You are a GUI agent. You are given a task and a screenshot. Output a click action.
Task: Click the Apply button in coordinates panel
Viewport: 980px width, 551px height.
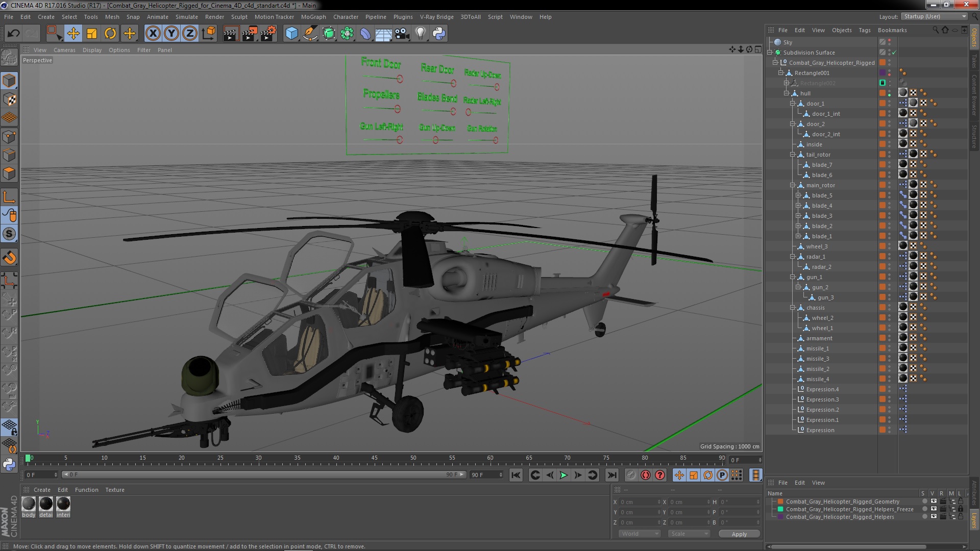point(739,534)
